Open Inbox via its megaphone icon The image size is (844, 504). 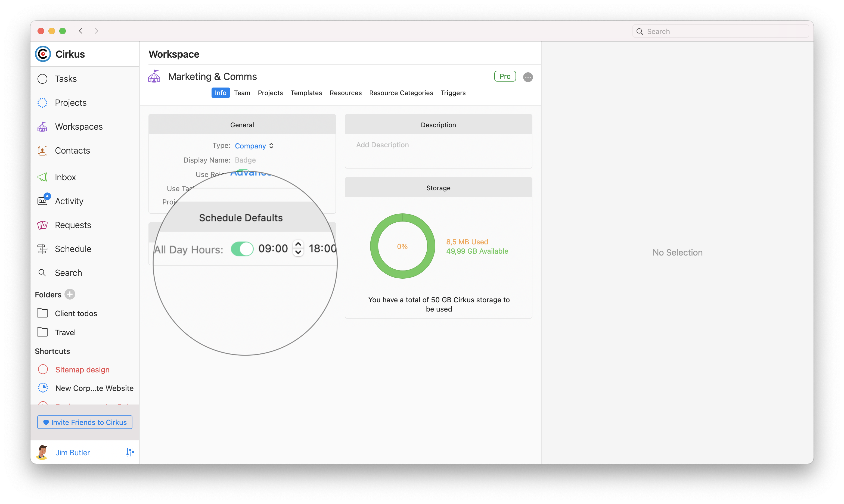pos(42,177)
